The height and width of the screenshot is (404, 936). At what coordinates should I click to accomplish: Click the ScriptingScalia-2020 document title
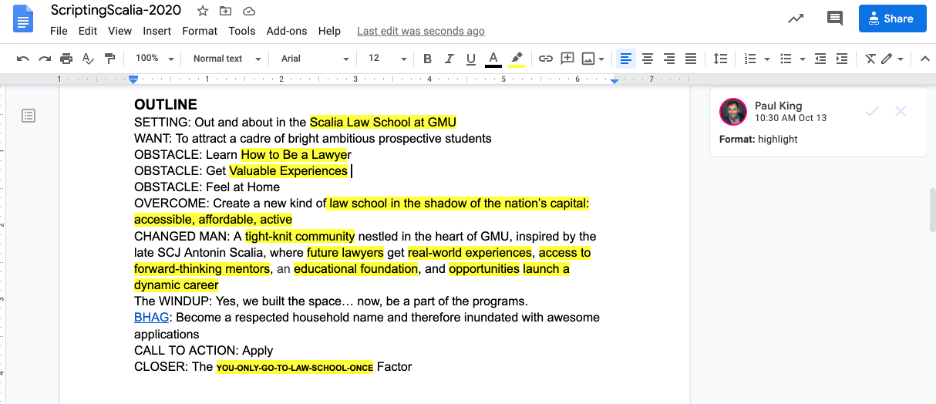[x=118, y=10]
